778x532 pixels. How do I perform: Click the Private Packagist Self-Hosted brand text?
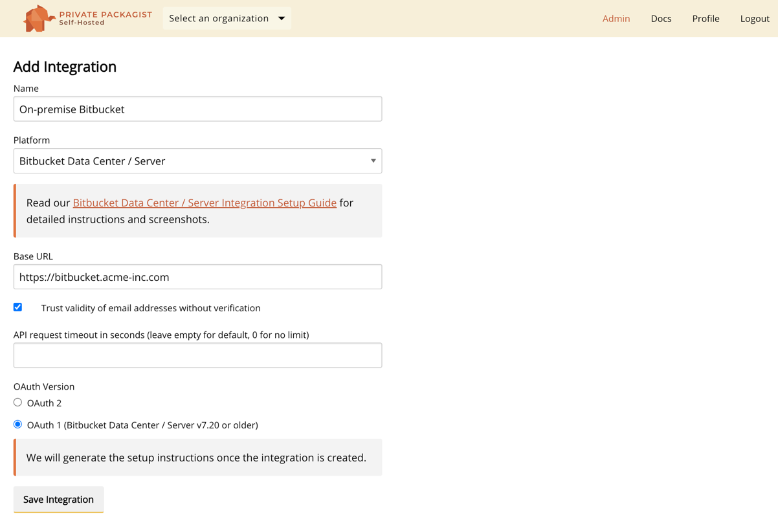[106, 18]
